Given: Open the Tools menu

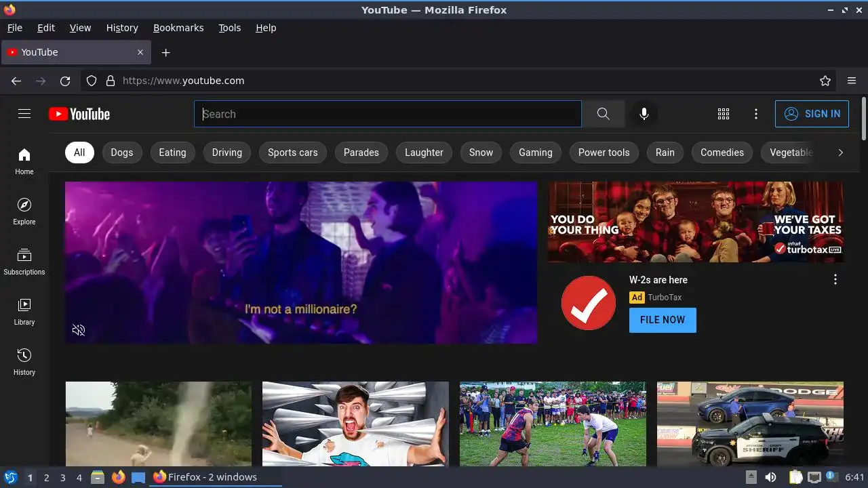Looking at the screenshot, I should [x=230, y=28].
